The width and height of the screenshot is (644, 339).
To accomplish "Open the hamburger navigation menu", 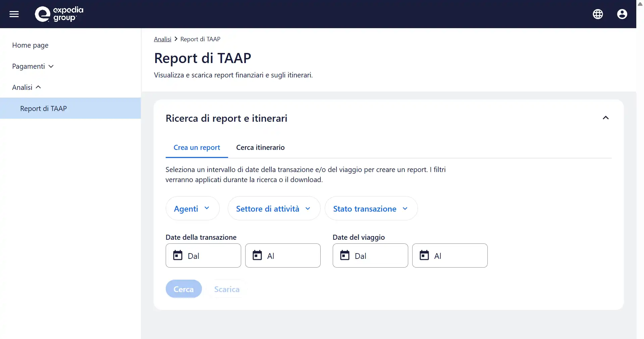I will [x=14, y=14].
